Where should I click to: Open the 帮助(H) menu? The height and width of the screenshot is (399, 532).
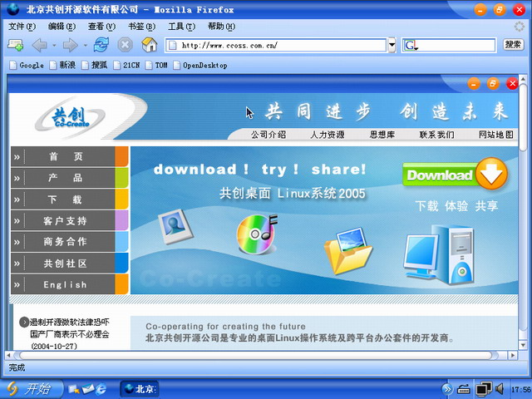coord(222,27)
